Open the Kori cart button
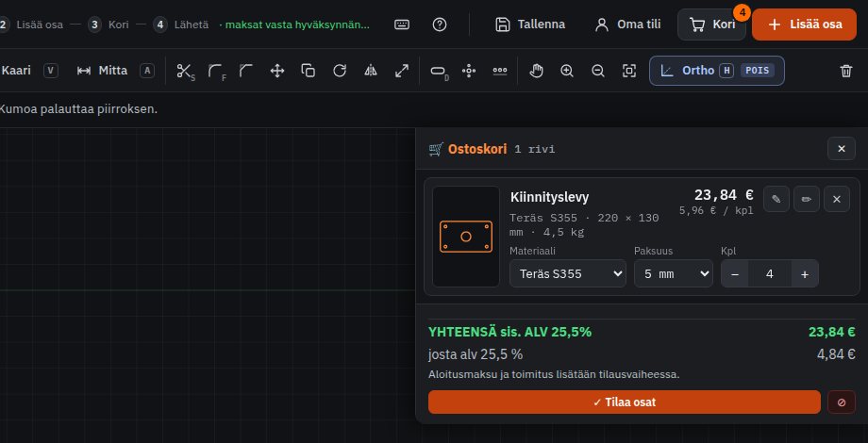This screenshot has height=443, width=868. (x=712, y=25)
